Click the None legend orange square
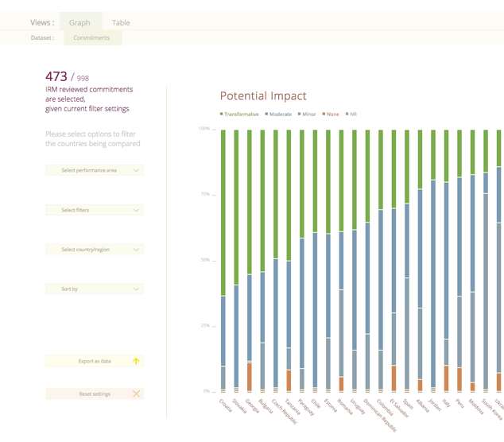504x442 pixels. [324, 114]
